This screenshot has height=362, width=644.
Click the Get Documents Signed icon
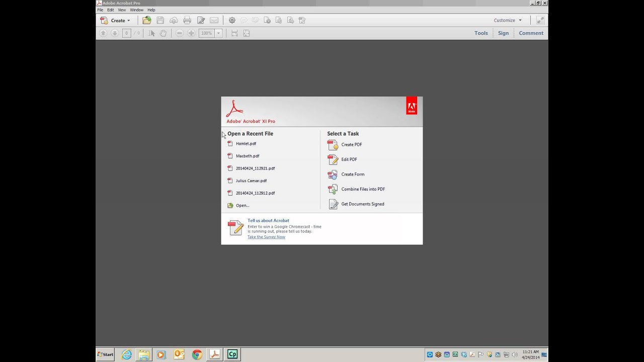point(333,204)
